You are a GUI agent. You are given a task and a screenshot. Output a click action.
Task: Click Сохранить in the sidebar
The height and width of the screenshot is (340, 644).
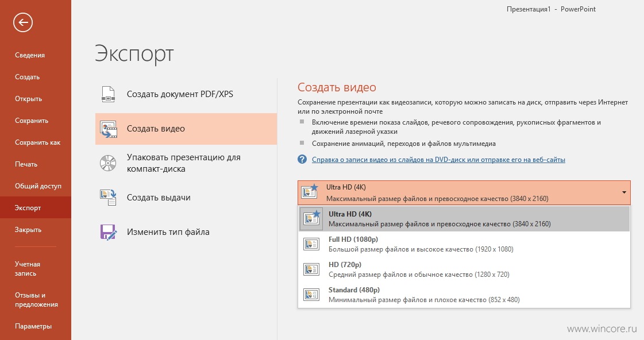(32, 120)
